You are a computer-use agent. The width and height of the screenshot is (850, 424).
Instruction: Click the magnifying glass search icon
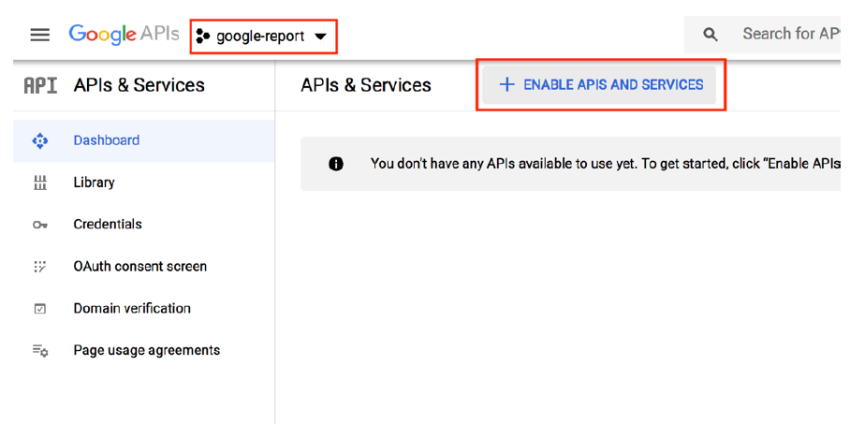coord(711,35)
